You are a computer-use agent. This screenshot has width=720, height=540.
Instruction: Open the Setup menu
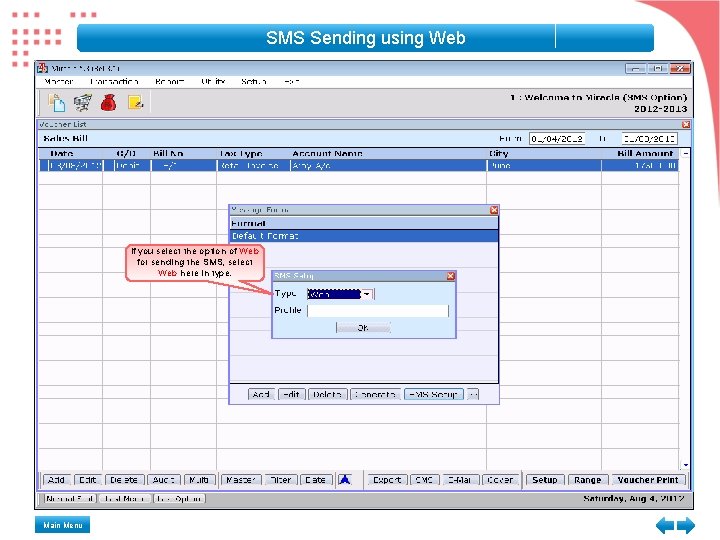point(253,81)
